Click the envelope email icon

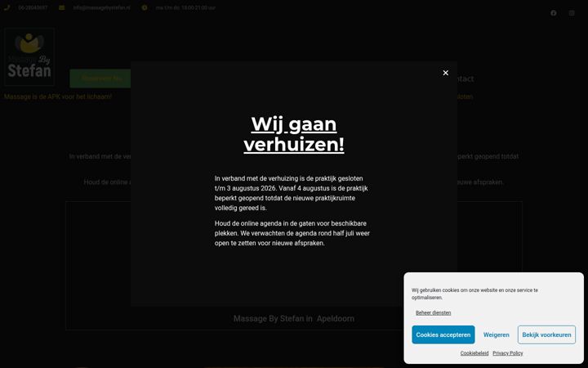tap(61, 7)
